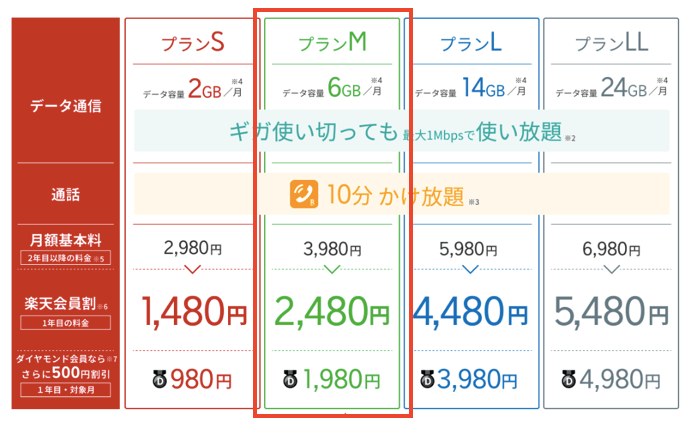Click diamond medal icon beside 4,980円
Screen dimensions: 688x428
569,379
